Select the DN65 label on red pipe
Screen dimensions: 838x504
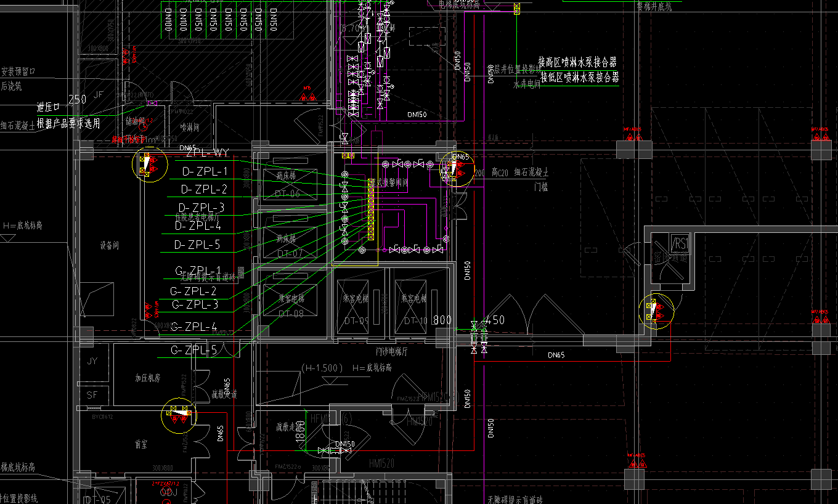(556, 355)
